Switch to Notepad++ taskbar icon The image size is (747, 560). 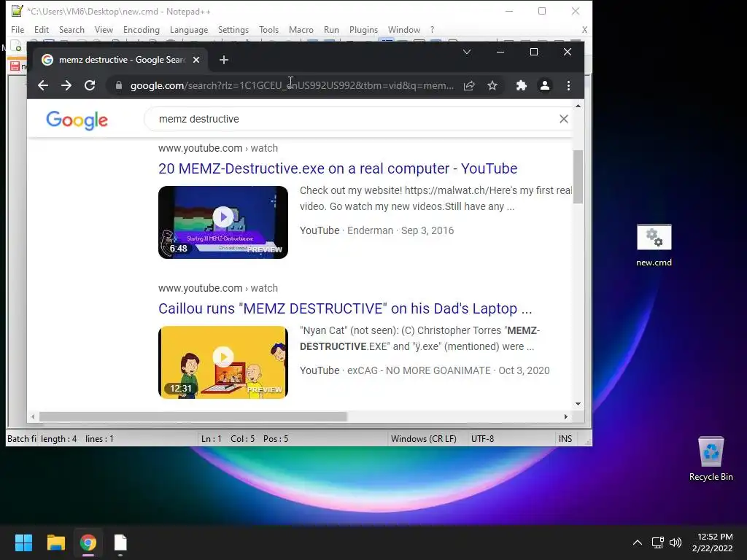pos(120,542)
